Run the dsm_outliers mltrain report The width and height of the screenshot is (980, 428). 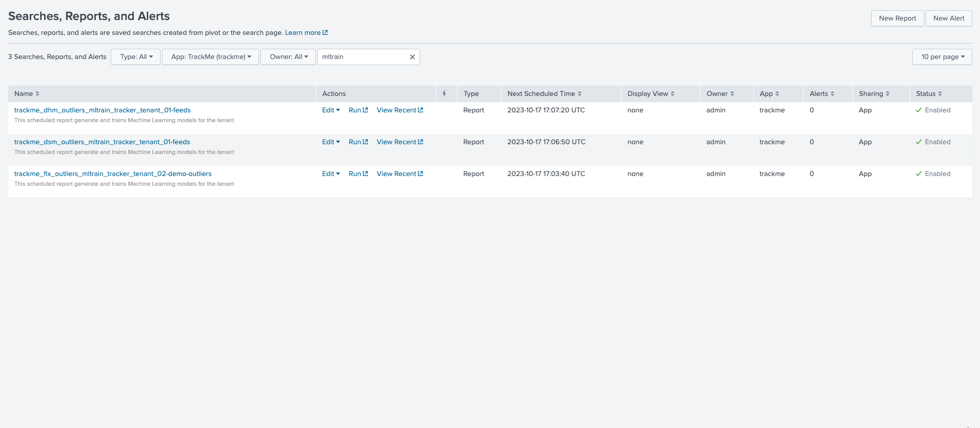click(x=358, y=142)
